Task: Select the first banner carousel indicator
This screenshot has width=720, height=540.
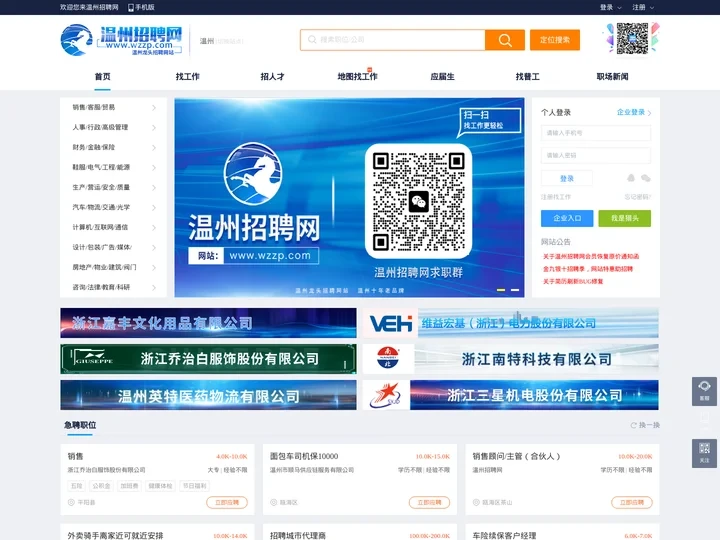Action: pyautogui.click(x=501, y=290)
